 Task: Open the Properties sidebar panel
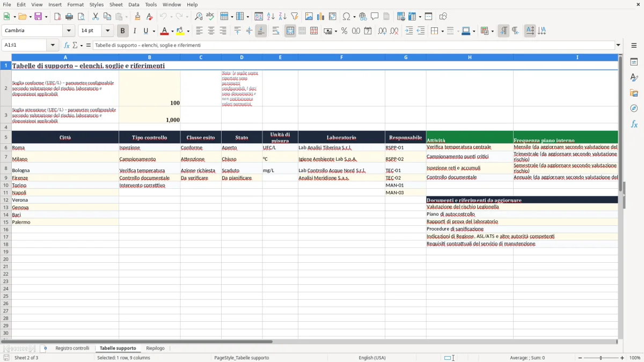coord(634,62)
